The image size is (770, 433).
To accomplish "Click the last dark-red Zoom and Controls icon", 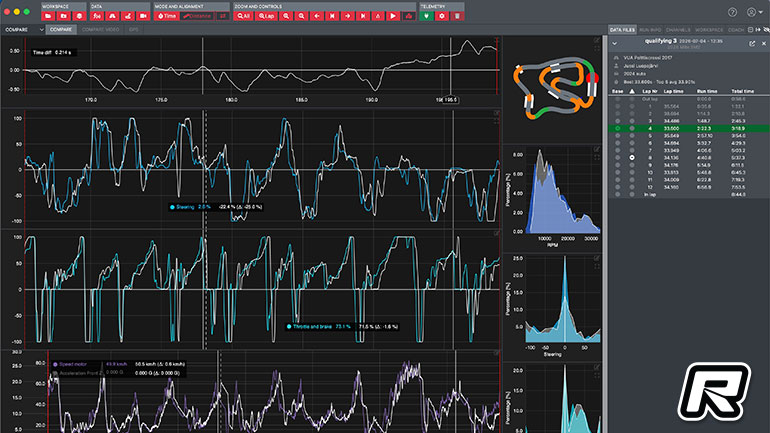I will pyautogui.click(x=409, y=16).
